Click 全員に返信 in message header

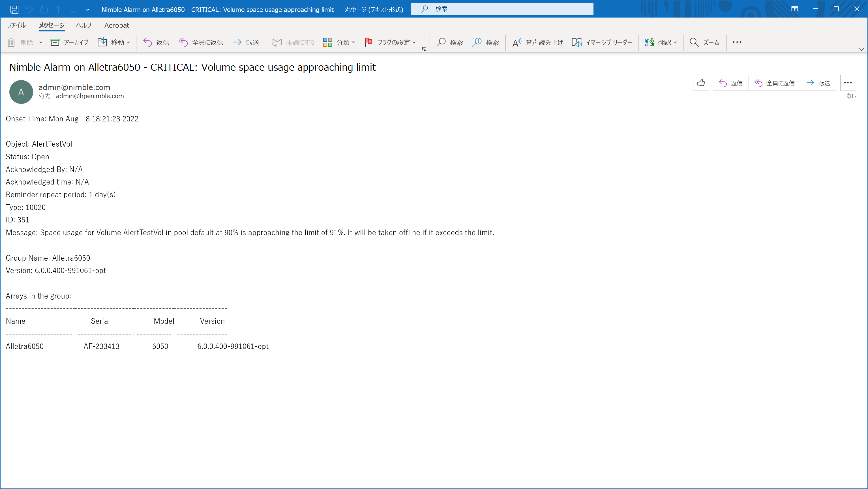coord(774,83)
